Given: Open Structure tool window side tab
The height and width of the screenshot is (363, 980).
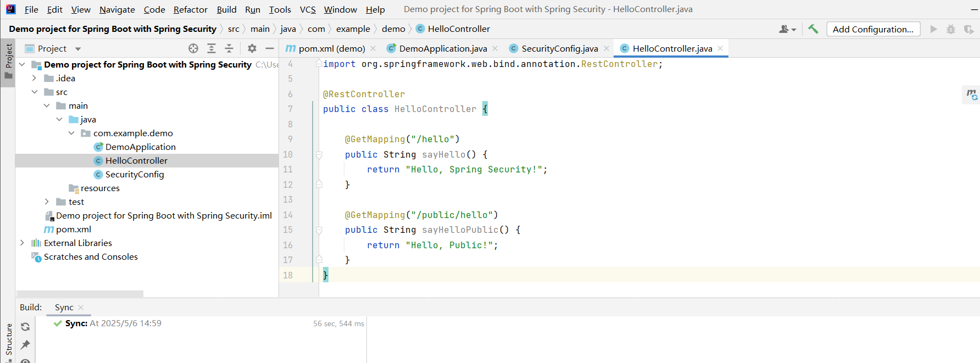Looking at the screenshot, I should (x=8, y=342).
